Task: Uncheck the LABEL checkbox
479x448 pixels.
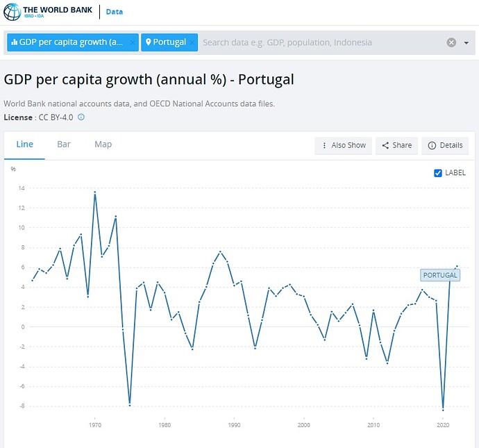Action: tap(438, 173)
